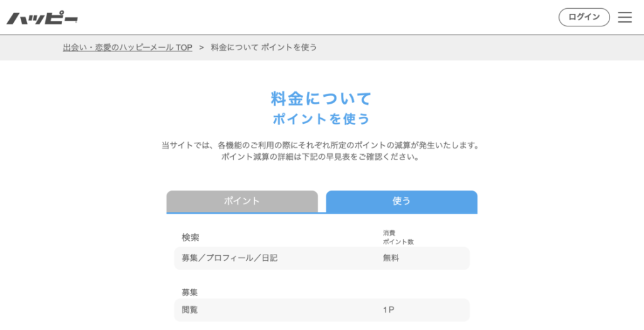Viewport: 644px width, 330px height.
Task: Click the 消費ポイント数 column header
Action: coord(398,237)
